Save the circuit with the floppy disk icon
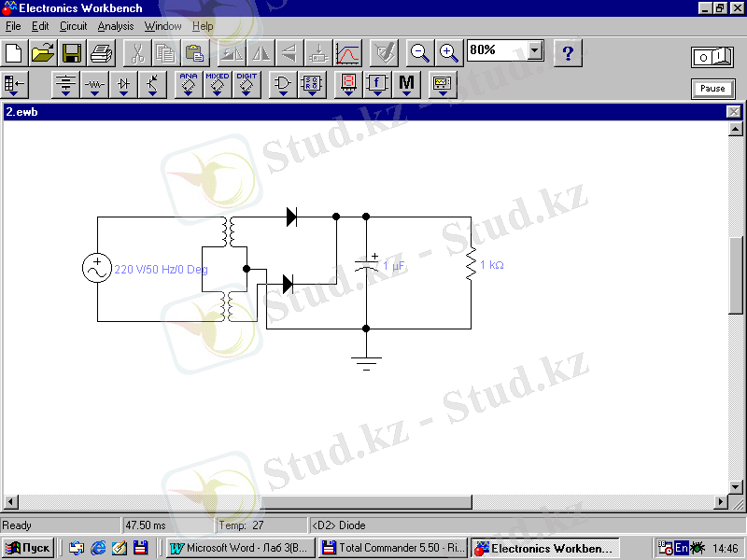 pyautogui.click(x=72, y=53)
